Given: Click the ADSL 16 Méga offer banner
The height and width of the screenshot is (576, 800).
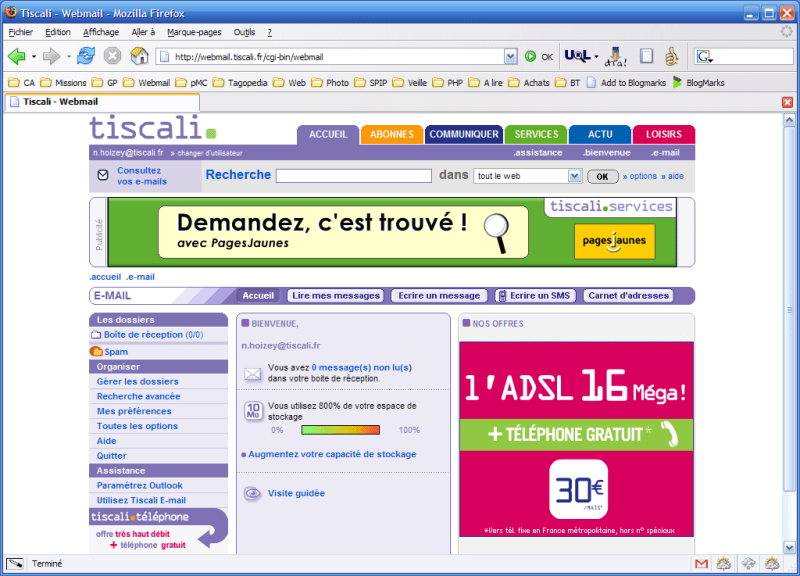Looking at the screenshot, I should tap(576, 439).
